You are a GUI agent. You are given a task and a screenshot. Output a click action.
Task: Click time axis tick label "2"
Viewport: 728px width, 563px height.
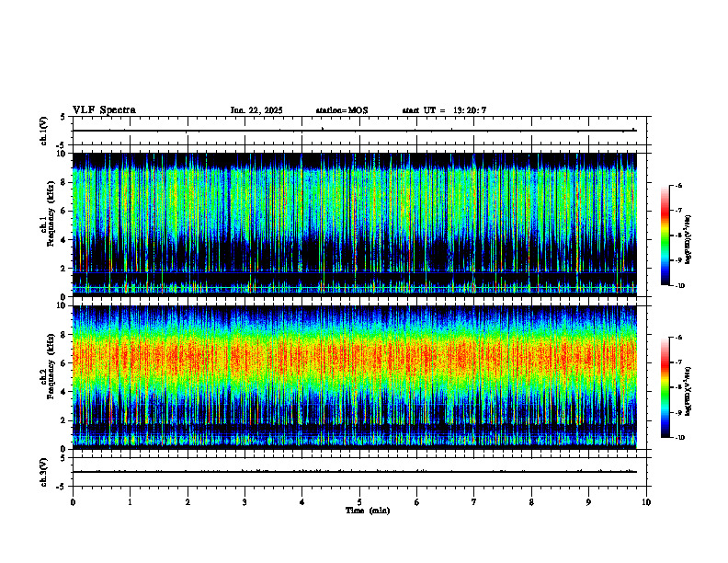[188, 502]
